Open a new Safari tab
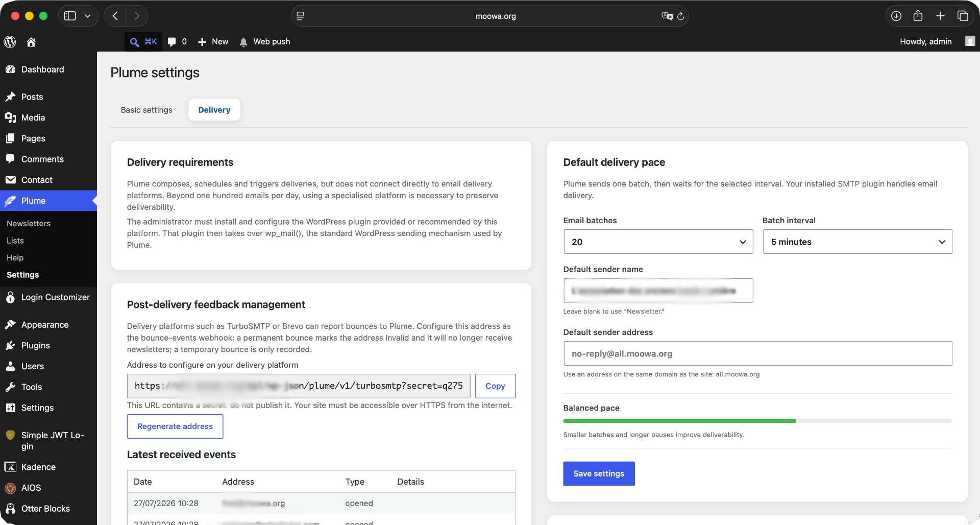980x525 pixels. pyautogui.click(x=940, y=16)
